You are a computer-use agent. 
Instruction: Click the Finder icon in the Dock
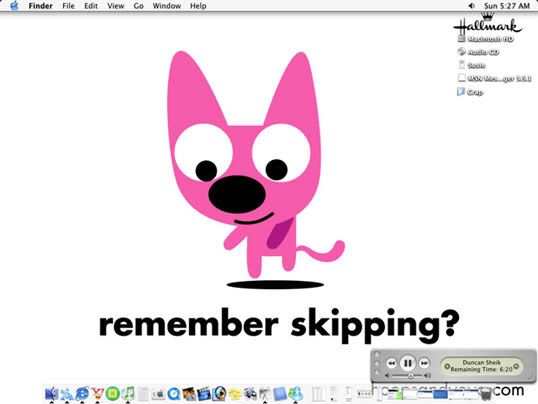click(51, 393)
